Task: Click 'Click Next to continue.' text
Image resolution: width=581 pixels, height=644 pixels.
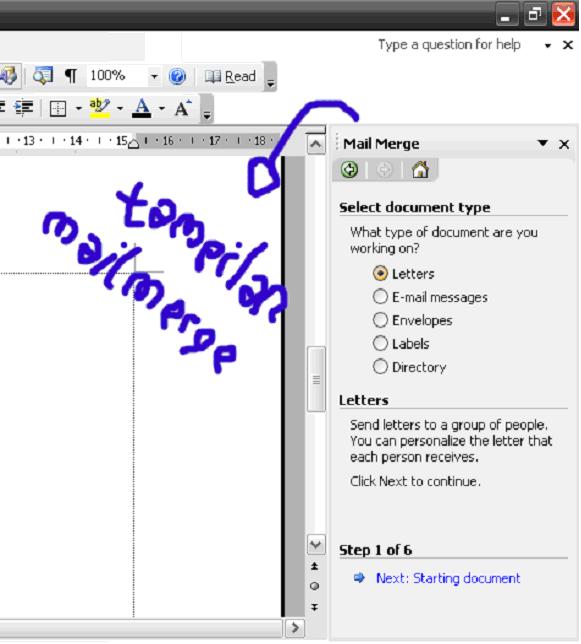Action: click(x=415, y=481)
